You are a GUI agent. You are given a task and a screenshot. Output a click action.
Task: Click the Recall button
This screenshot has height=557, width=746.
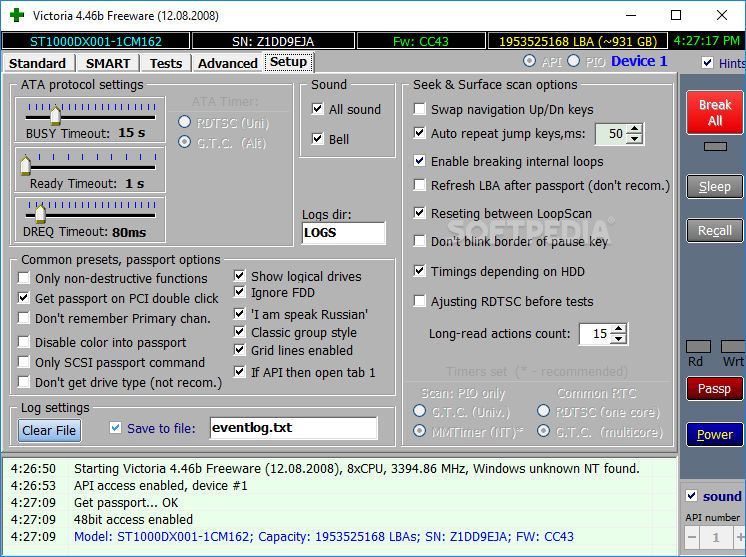[x=715, y=231]
